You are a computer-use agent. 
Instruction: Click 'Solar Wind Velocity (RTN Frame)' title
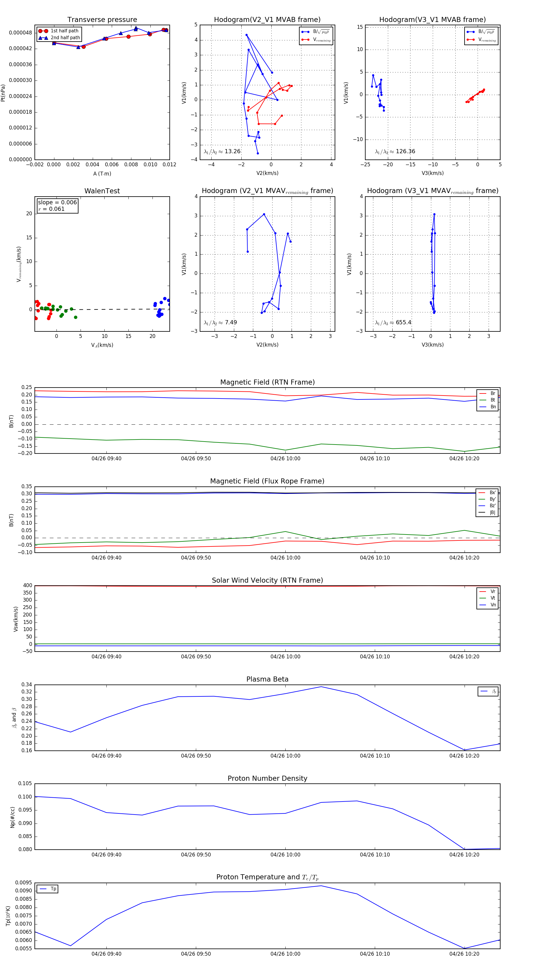[x=267, y=580]
